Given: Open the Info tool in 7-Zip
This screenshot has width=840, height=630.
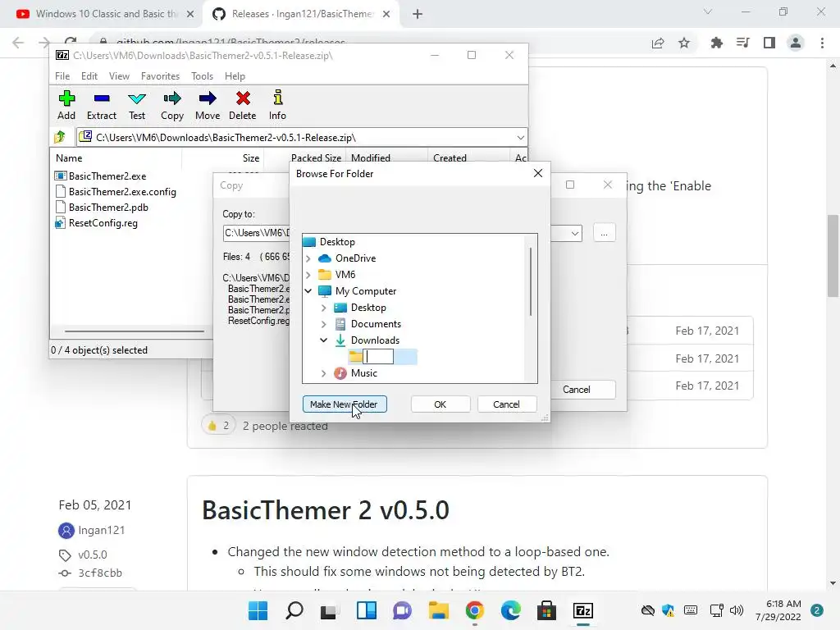Looking at the screenshot, I should (277, 105).
